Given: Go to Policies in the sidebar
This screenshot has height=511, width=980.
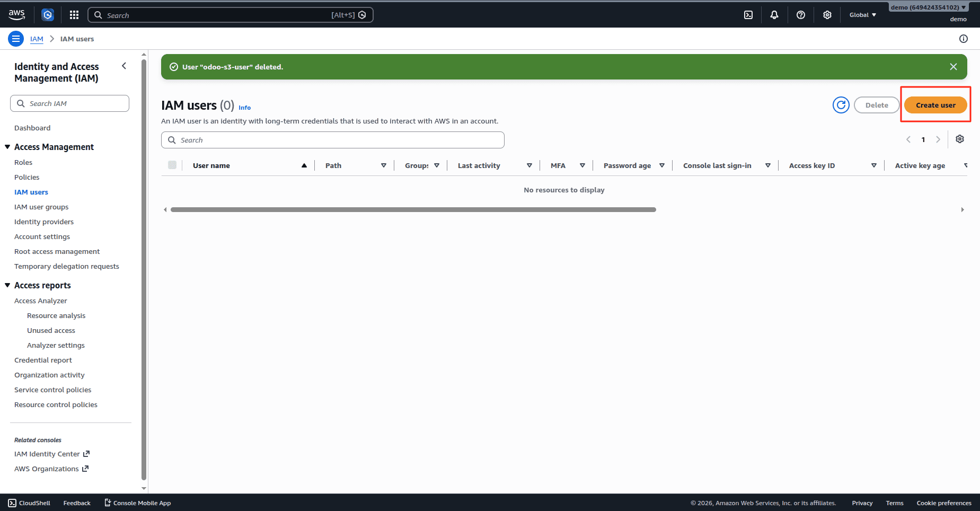Looking at the screenshot, I should point(27,177).
